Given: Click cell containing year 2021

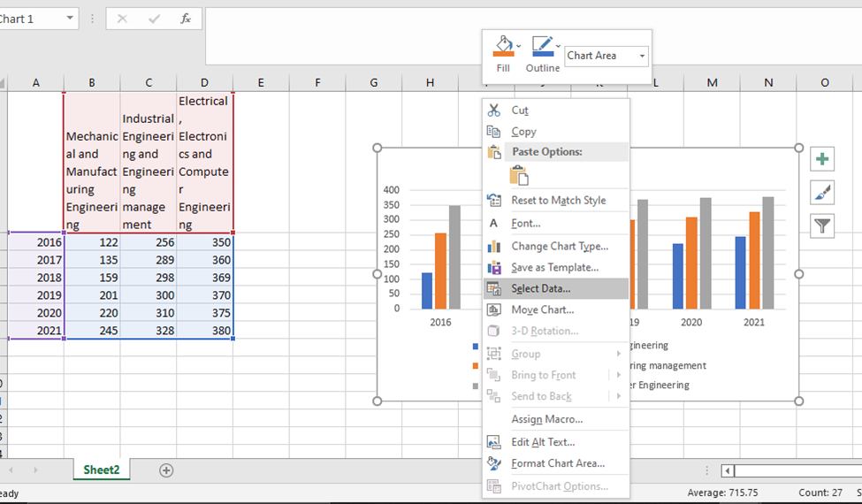Looking at the screenshot, I should click(x=35, y=331).
